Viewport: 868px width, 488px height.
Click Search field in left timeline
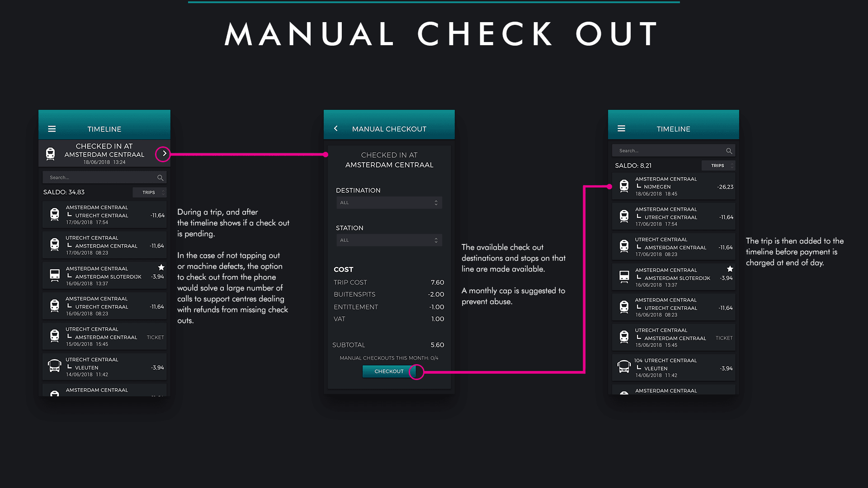[99, 178]
